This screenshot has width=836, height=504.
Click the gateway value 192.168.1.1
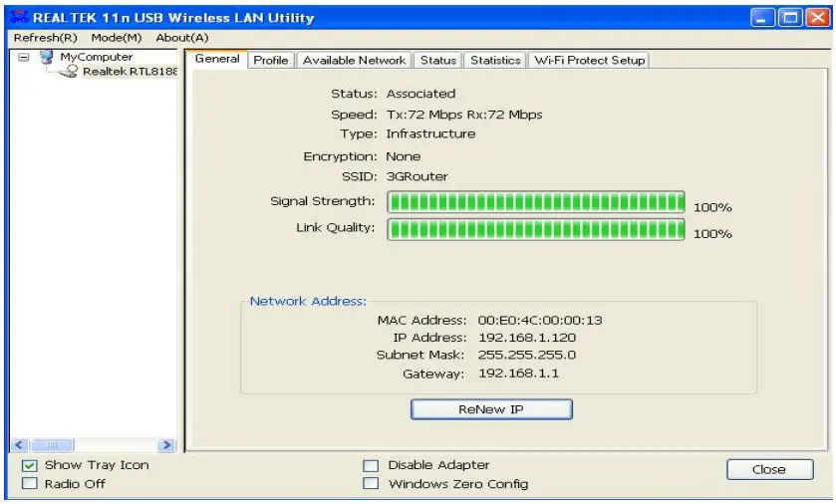pyautogui.click(x=518, y=374)
